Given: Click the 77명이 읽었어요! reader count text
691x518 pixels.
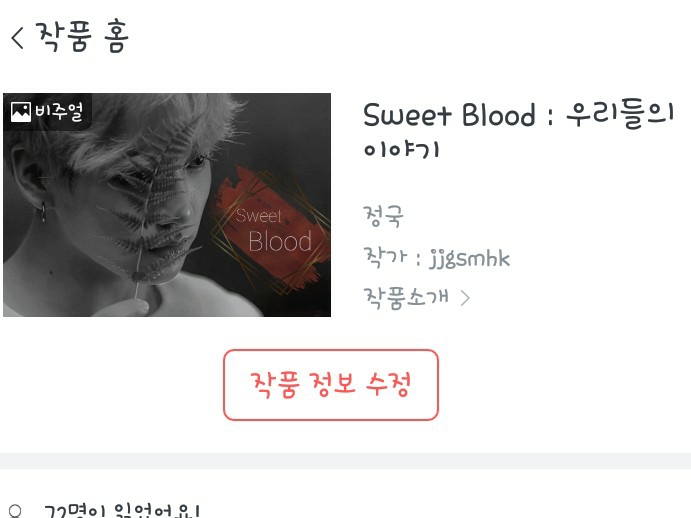Looking at the screenshot, I should tap(122, 511).
